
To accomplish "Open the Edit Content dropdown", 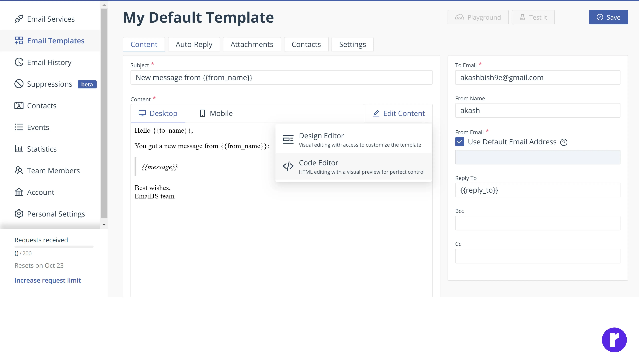I will pos(399,113).
